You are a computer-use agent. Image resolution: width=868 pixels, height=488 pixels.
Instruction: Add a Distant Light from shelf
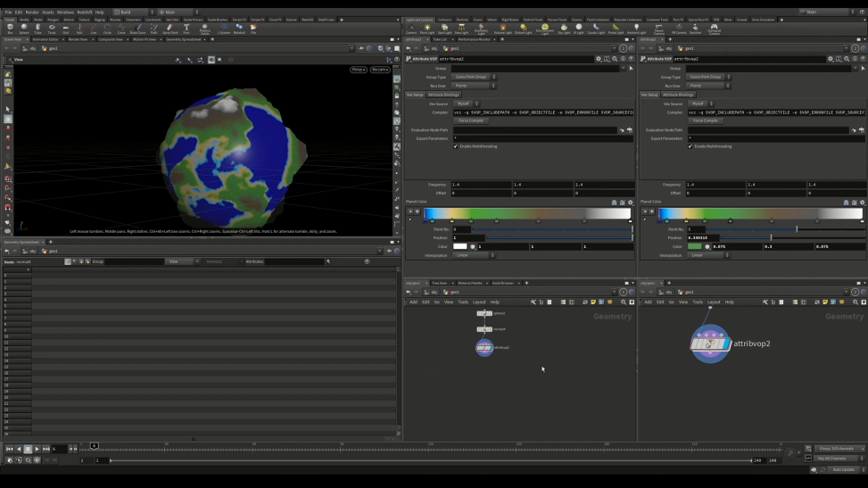tap(523, 29)
